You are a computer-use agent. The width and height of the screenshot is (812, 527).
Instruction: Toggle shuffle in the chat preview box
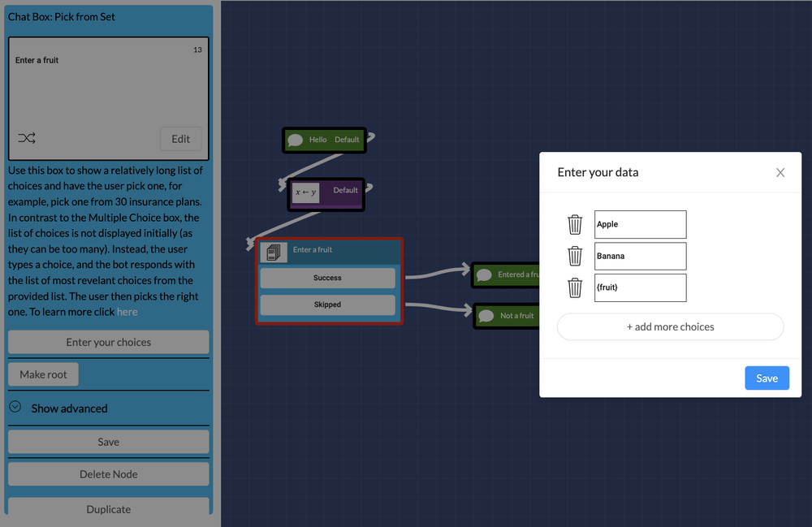point(27,138)
